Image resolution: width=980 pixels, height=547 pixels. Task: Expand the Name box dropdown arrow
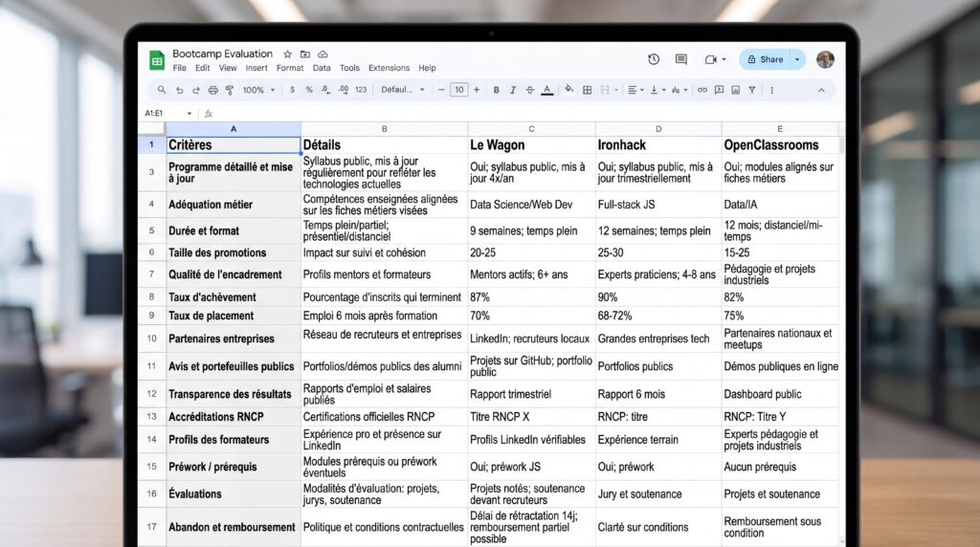click(x=189, y=114)
